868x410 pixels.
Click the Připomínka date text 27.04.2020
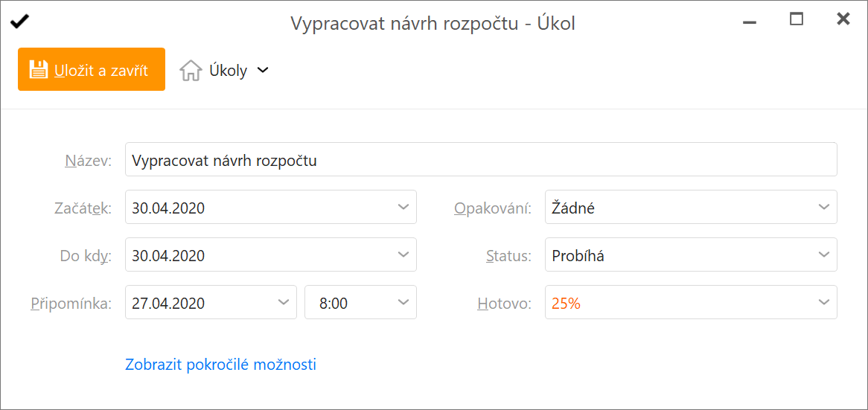[x=168, y=303]
